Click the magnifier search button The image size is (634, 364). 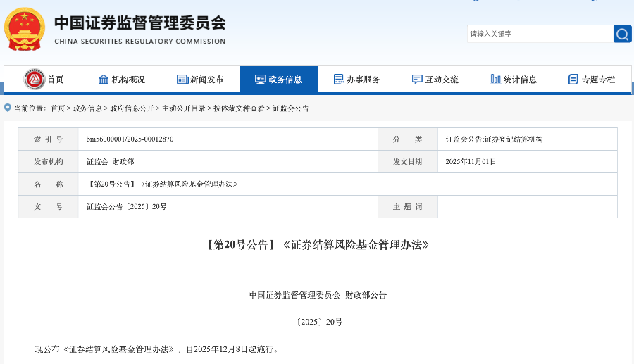tap(622, 34)
